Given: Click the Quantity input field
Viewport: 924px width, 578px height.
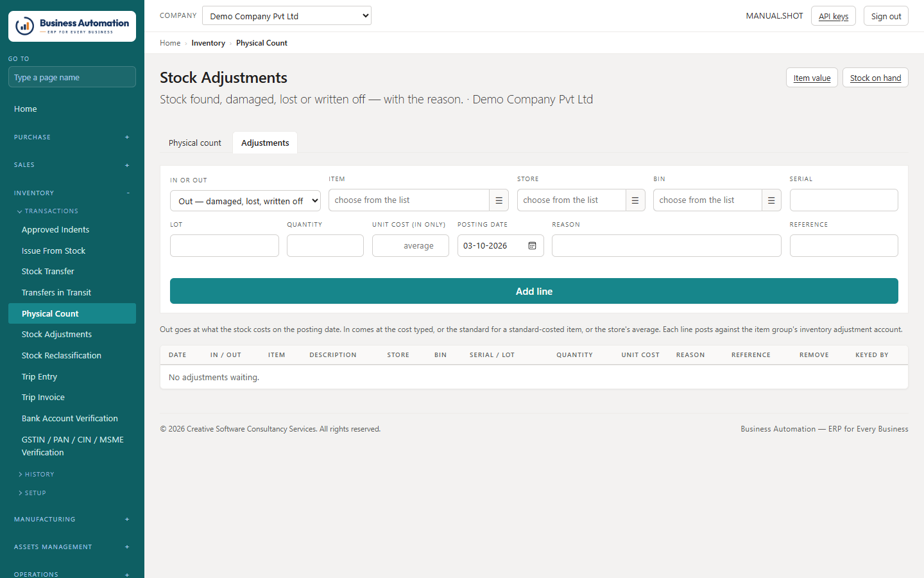Looking at the screenshot, I should [x=325, y=246].
